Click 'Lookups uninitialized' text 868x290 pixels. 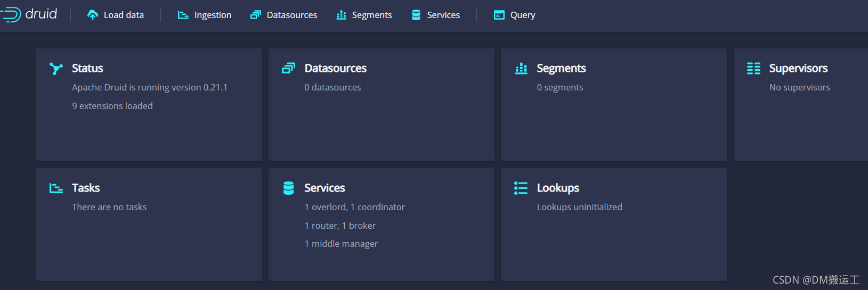[579, 207]
